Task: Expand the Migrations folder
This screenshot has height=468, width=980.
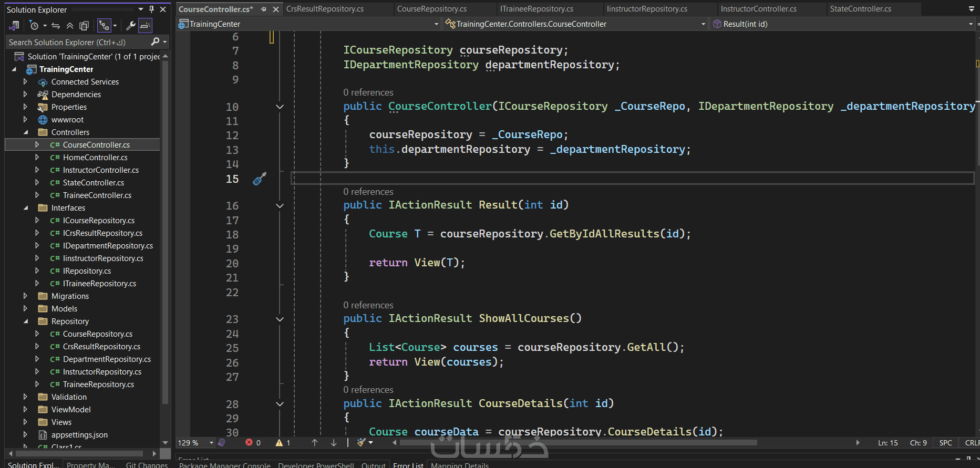Action: click(x=25, y=296)
